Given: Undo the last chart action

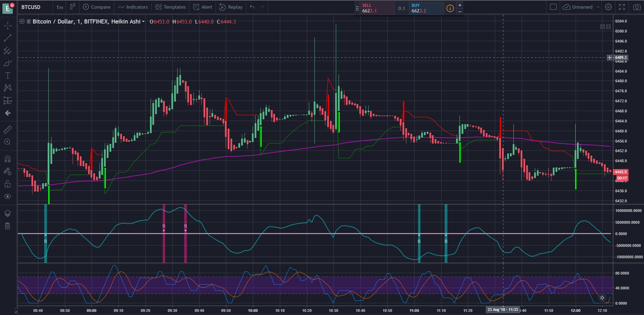Looking at the screenshot, I should pyautogui.click(x=252, y=7).
